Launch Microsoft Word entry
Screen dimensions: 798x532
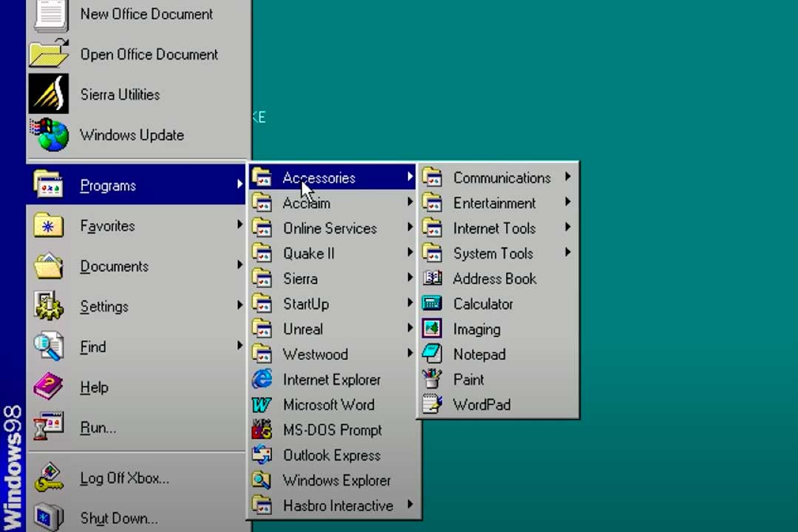click(332, 405)
